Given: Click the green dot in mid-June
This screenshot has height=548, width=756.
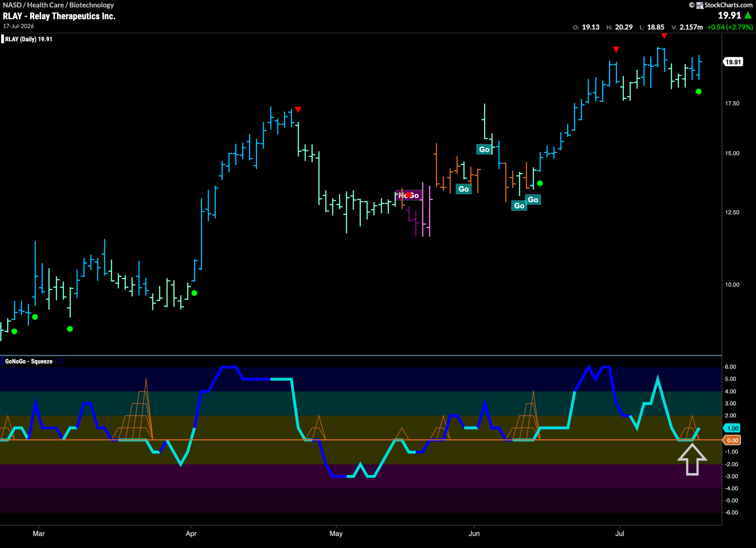Looking at the screenshot, I should (x=540, y=183).
